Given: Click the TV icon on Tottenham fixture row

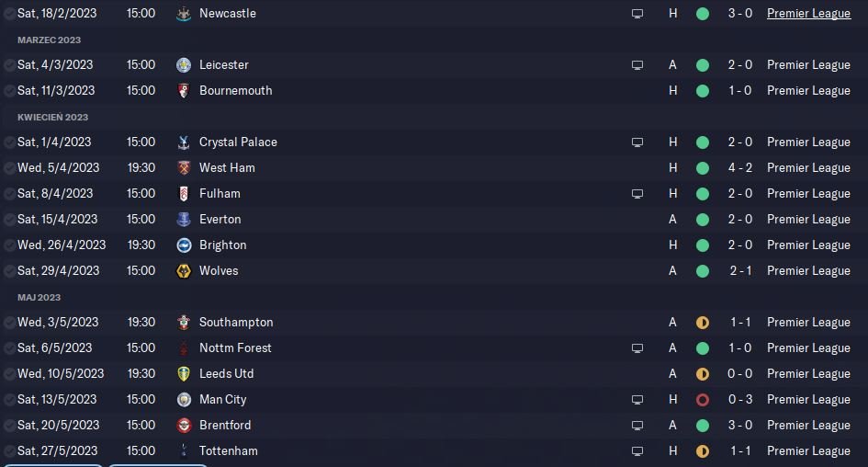Looking at the screenshot, I should [x=637, y=451].
